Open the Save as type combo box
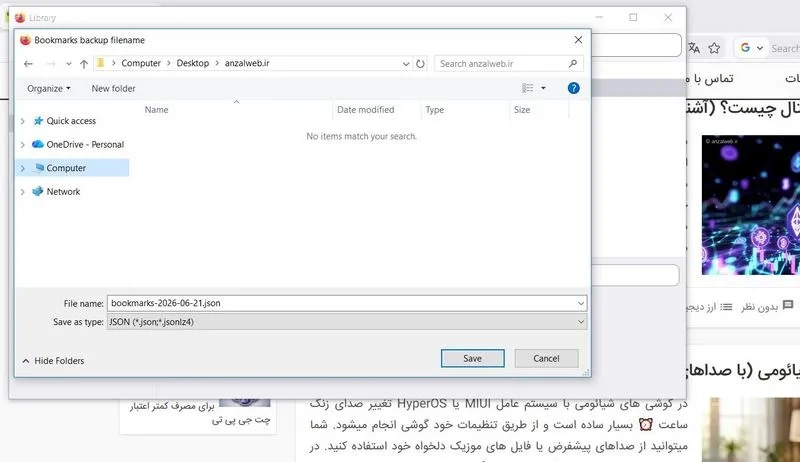This screenshot has width=800, height=462. click(347, 322)
